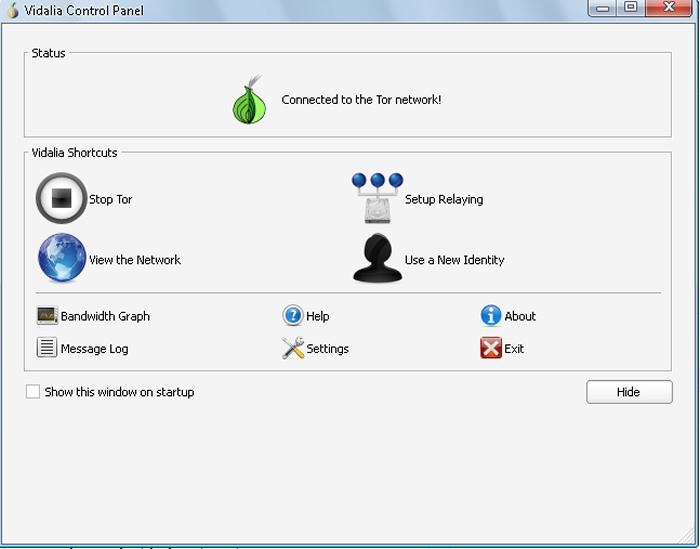Click the Setup Relaying label

[444, 199]
